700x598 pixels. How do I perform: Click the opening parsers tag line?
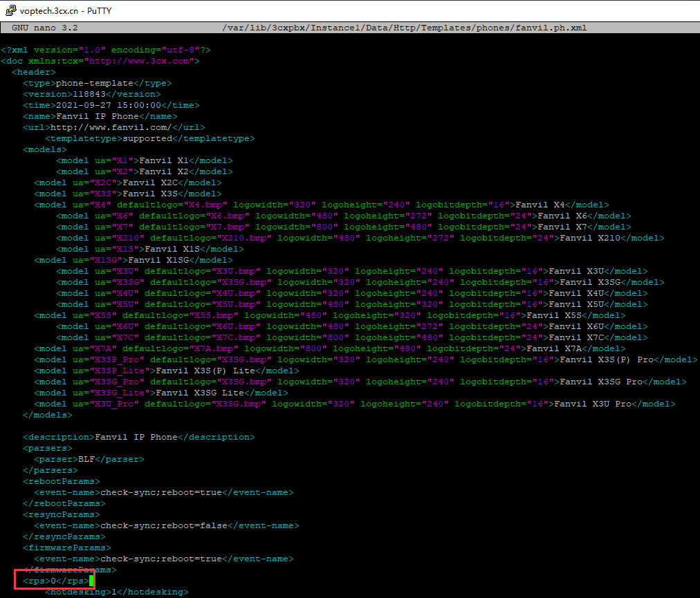(x=48, y=449)
